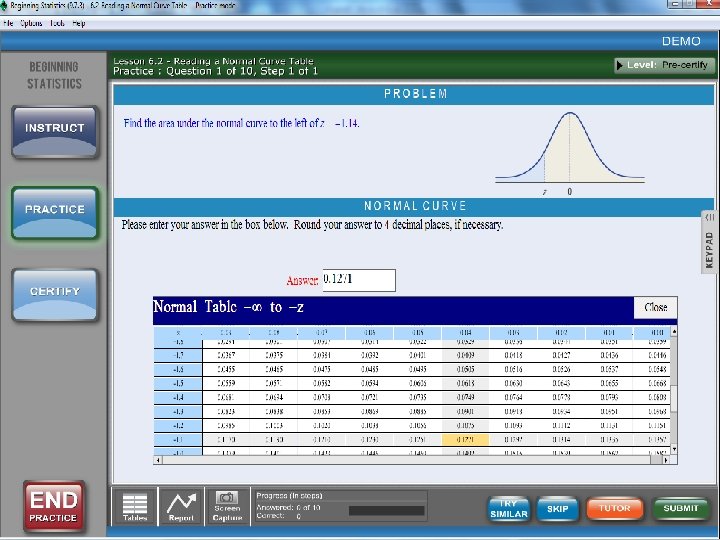This screenshot has height=540, width=720.
Task: Open the TUTOR help button
Action: [614, 509]
